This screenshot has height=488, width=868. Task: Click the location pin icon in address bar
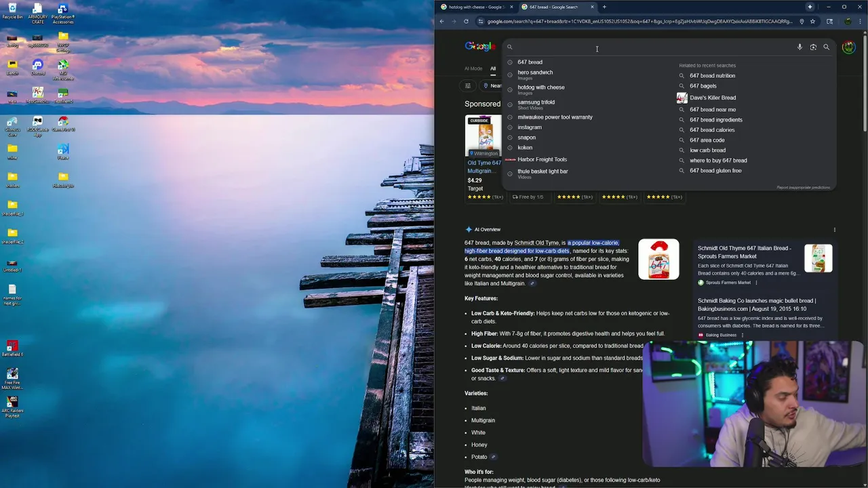click(x=802, y=21)
